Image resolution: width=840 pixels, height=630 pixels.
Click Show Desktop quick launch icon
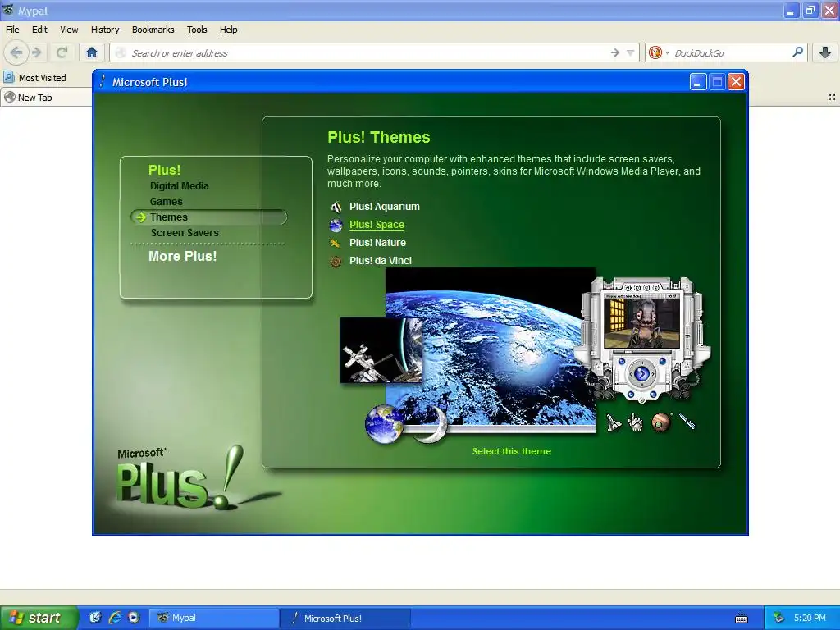point(95,618)
